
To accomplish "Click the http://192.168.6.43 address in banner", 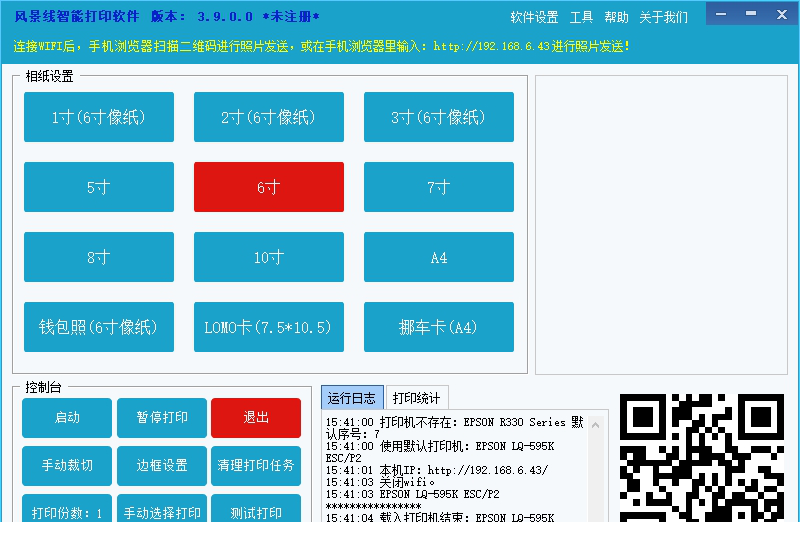I will click(491, 46).
